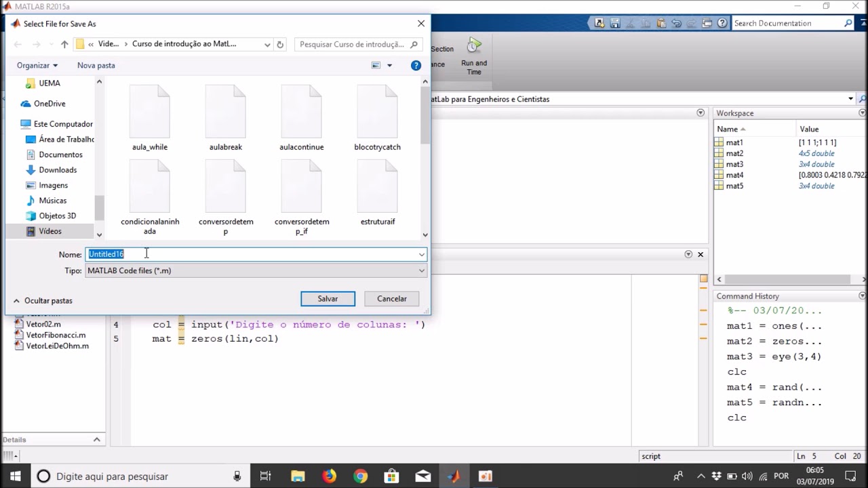Click Paste icon in MATLAB quick toolbar
Screen dimensions: 868x488
click(x=660, y=23)
